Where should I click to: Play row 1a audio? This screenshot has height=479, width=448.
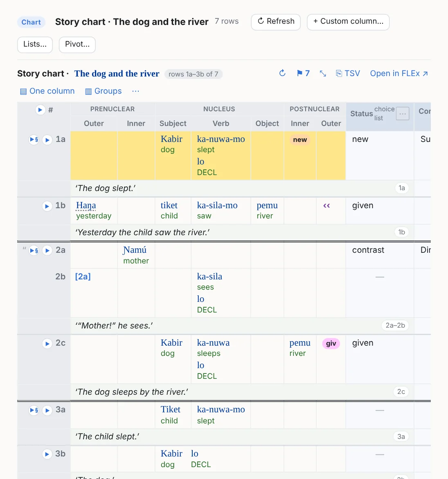click(47, 140)
